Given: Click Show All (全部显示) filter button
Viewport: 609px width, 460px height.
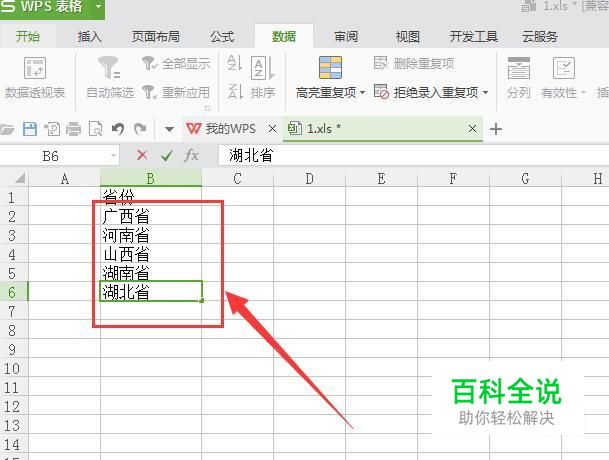Looking at the screenshot, I should pos(176,63).
